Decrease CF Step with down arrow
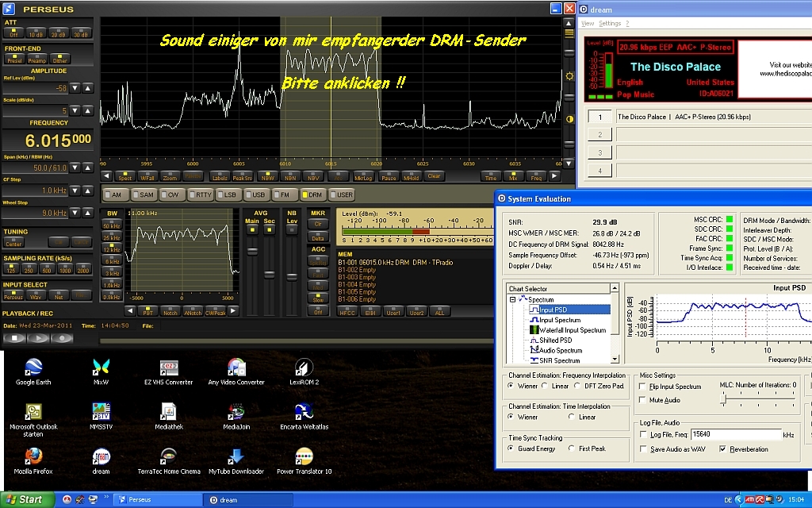This screenshot has height=508, width=812. tap(75, 190)
